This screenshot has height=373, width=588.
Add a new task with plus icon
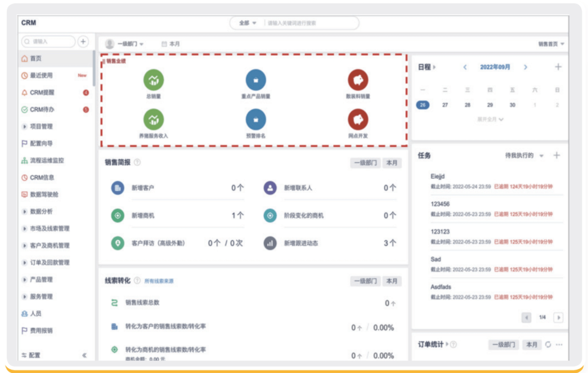coord(557,156)
